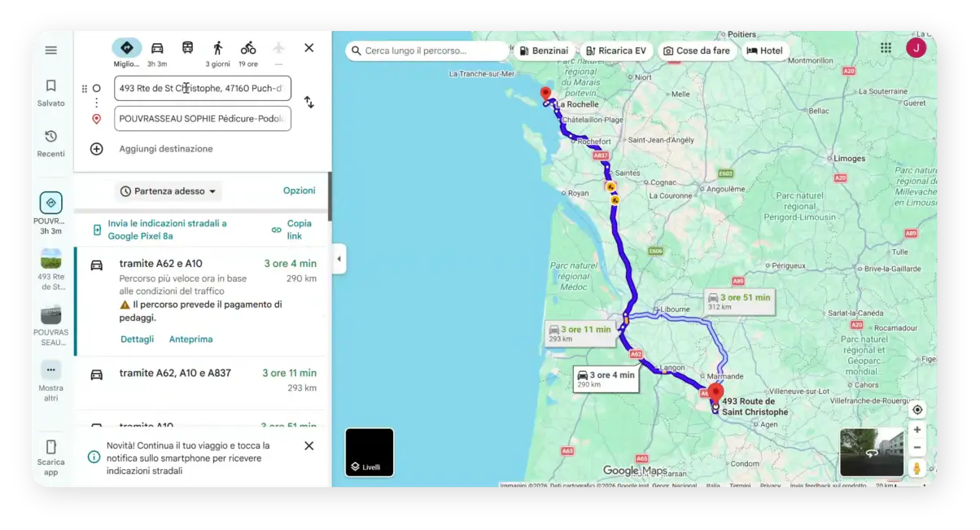Select route tramite A62, A10 e A837

203,383
